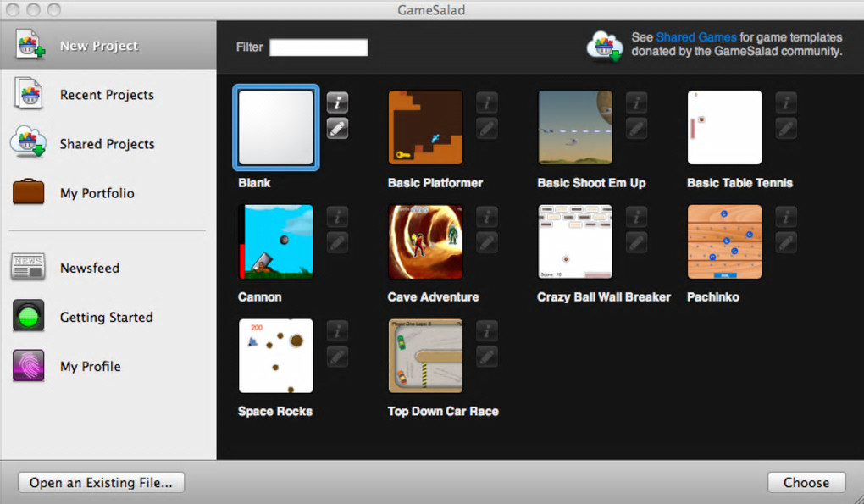
Task: Click the 'Basic Table Tennis' name
Action: click(739, 183)
